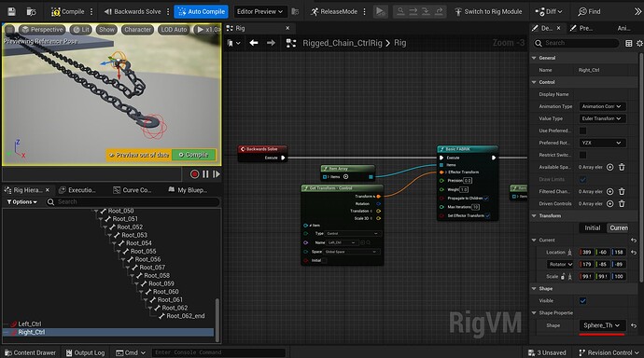
Task: Click Rigged_Chain_CtrlRig breadcrumb
Action: [343, 43]
